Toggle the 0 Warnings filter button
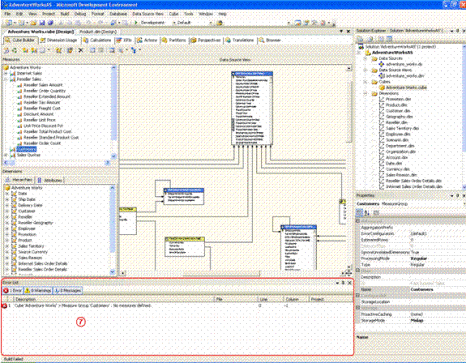The width and height of the screenshot is (466, 363). pos(38,291)
